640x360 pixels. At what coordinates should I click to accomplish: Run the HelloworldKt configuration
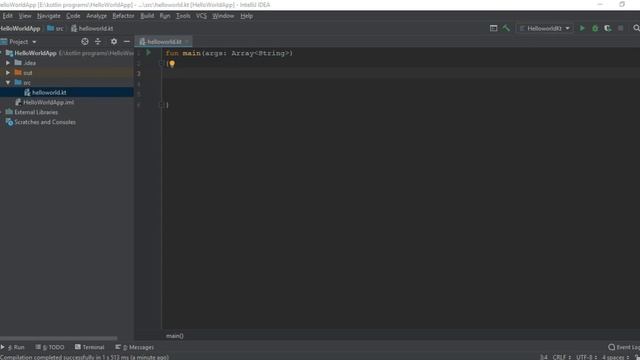point(582,28)
